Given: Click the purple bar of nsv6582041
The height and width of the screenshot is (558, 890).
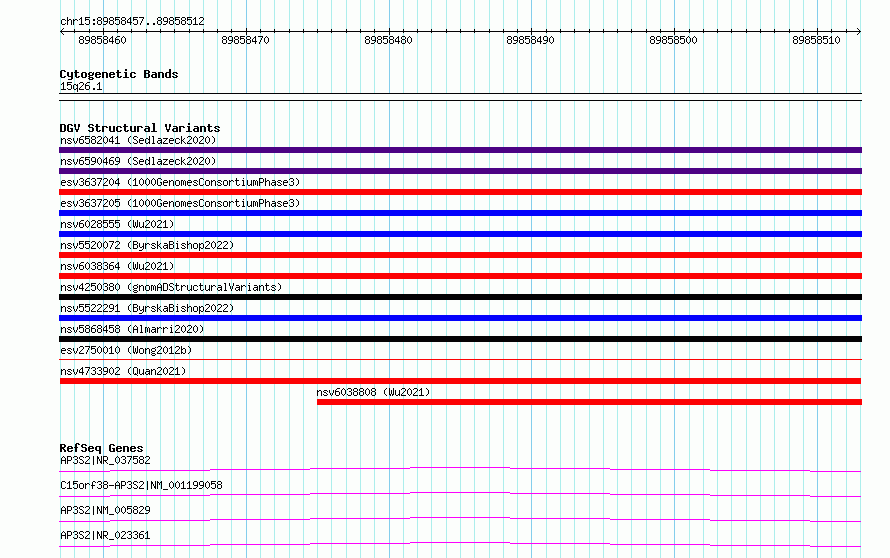Looking at the screenshot, I should click(460, 150).
